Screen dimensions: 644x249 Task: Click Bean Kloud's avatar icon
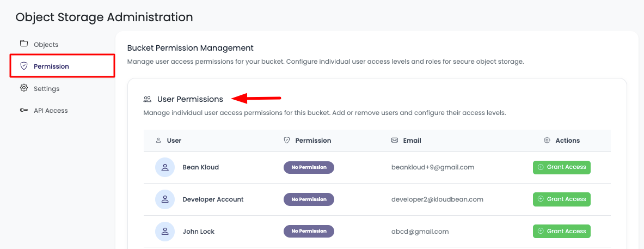pyautogui.click(x=165, y=168)
